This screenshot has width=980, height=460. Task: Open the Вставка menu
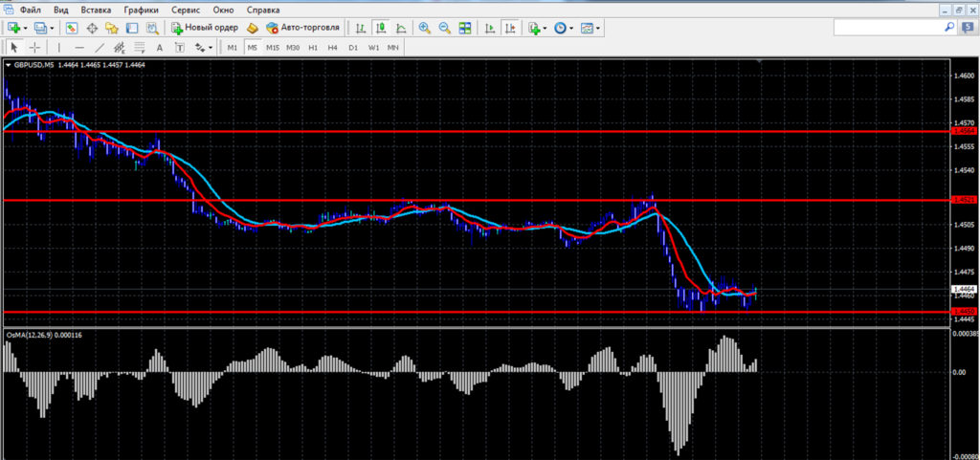97,10
